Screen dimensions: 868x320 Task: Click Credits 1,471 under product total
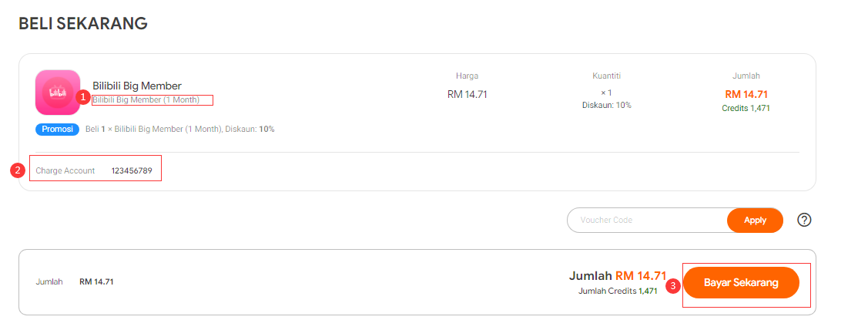pos(746,108)
